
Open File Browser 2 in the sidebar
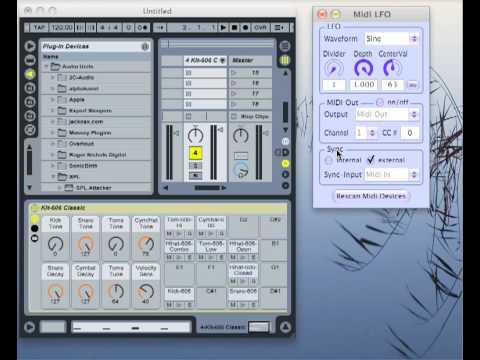(30, 102)
